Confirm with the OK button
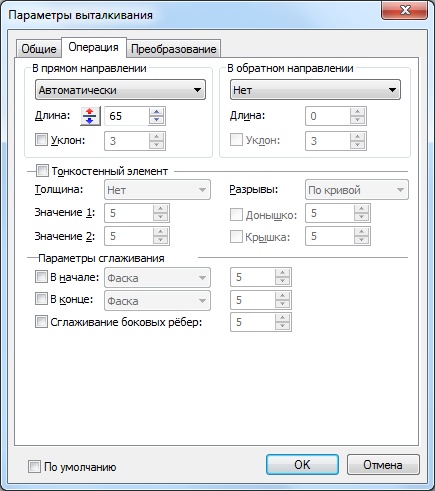Viewport: 435px width, 491px height. coord(302,465)
